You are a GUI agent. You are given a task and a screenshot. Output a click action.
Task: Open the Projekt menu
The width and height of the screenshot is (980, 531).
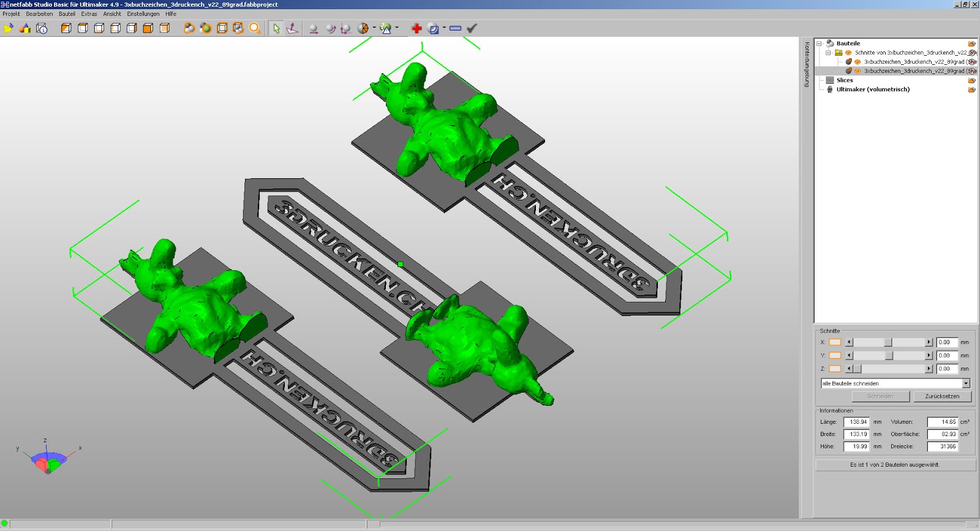click(x=11, y=13)
